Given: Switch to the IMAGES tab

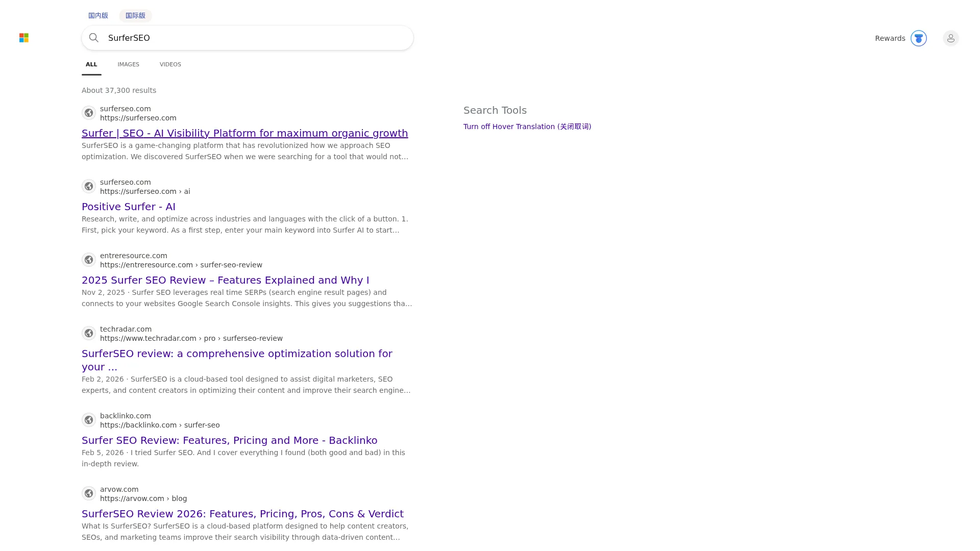Looking at the screenshot, I should point(128,64).
